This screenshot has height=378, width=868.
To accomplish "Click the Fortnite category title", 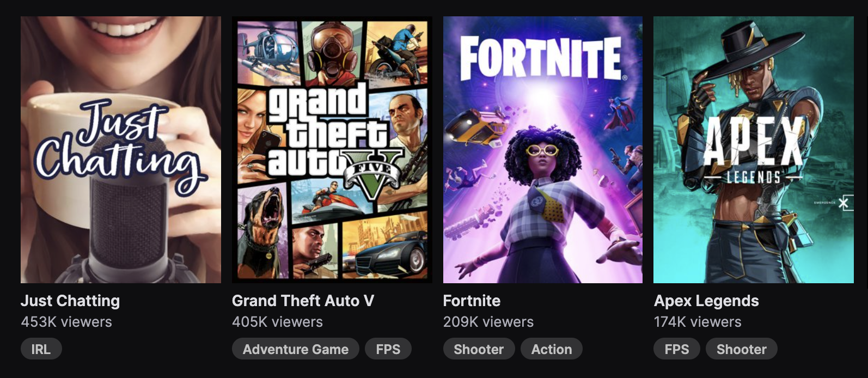I will (x=472, y=301).
